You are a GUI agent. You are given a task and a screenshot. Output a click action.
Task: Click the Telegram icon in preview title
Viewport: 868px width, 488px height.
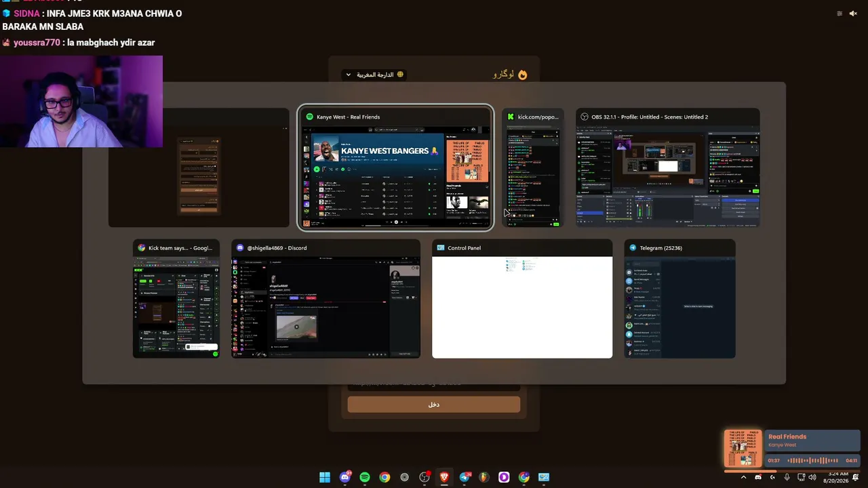tap(633, 248)
